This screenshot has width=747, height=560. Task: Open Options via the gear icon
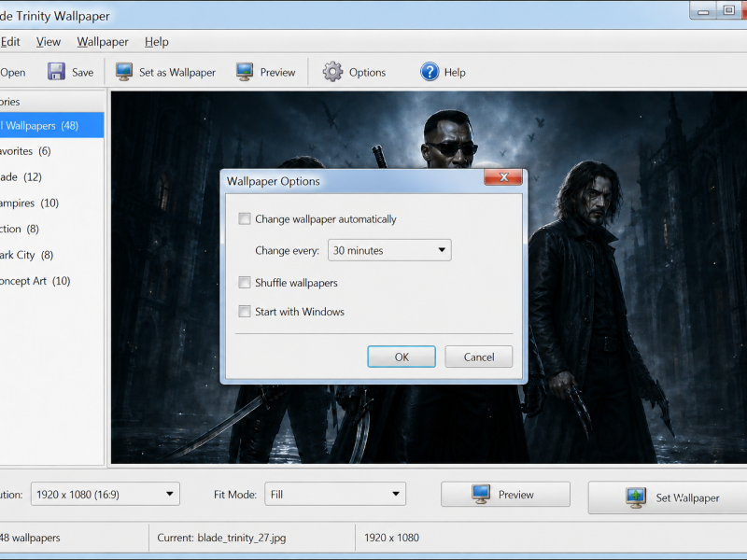point(332,72)
